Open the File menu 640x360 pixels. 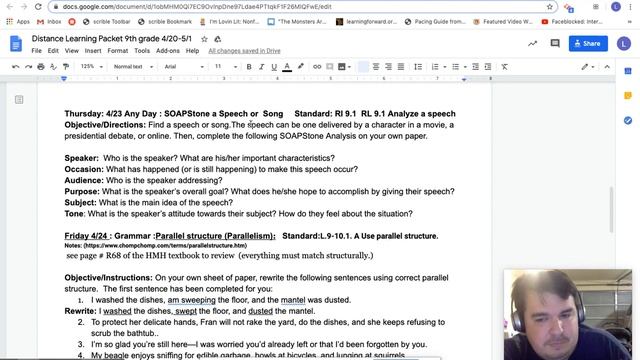click(36, 51)
